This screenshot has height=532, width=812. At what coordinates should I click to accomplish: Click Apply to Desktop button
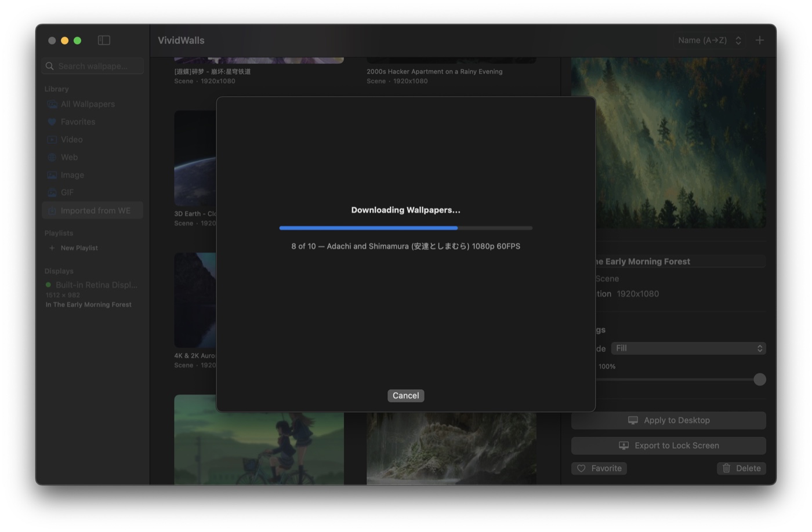[668, 421]
